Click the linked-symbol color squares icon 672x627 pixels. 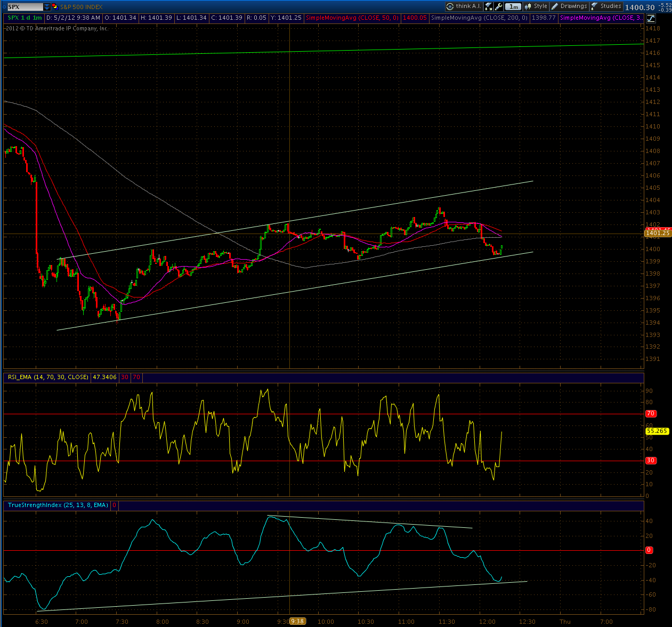[x=55, y=7]
